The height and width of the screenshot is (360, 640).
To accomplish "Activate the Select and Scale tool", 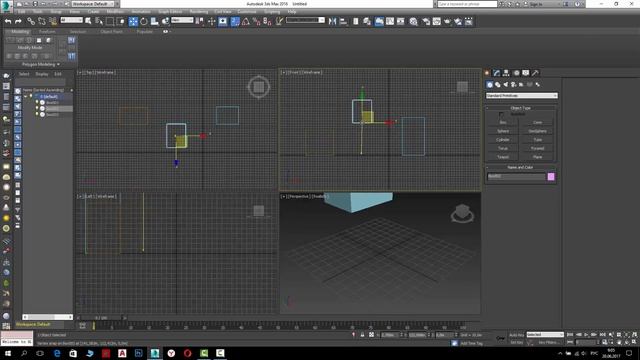I will tap(154, 21).
